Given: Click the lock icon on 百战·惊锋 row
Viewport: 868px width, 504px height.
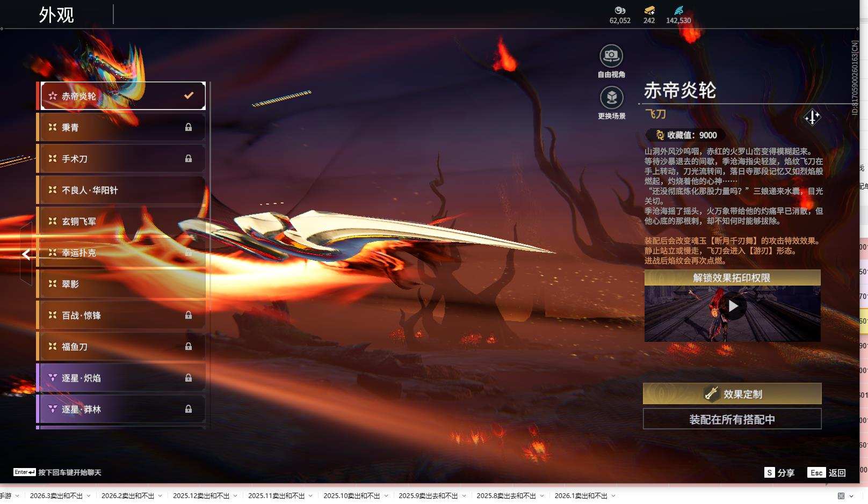Looking at the screenshot, I should click(189, 315).
